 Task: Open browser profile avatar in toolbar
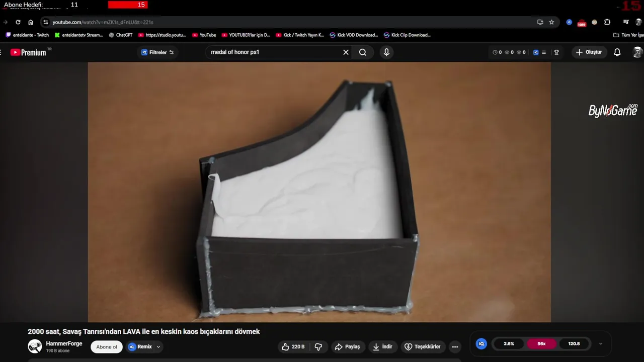tap(638, 22)
